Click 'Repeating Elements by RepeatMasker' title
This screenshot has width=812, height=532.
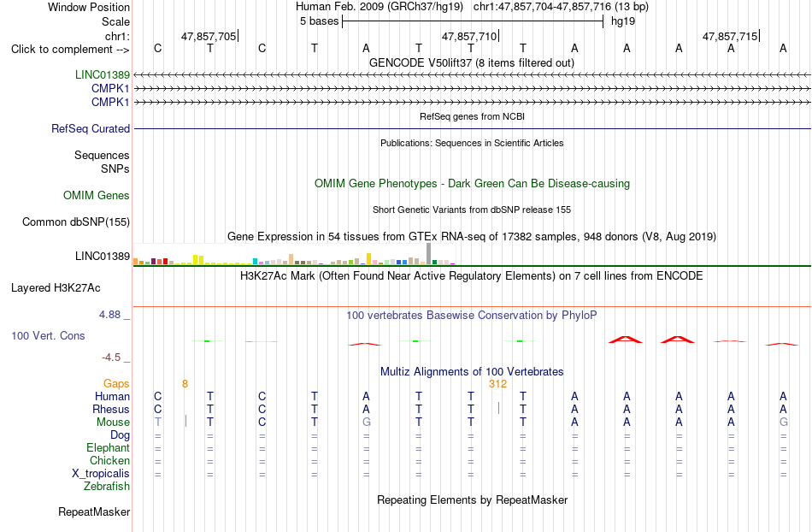[x=472, y=499]
